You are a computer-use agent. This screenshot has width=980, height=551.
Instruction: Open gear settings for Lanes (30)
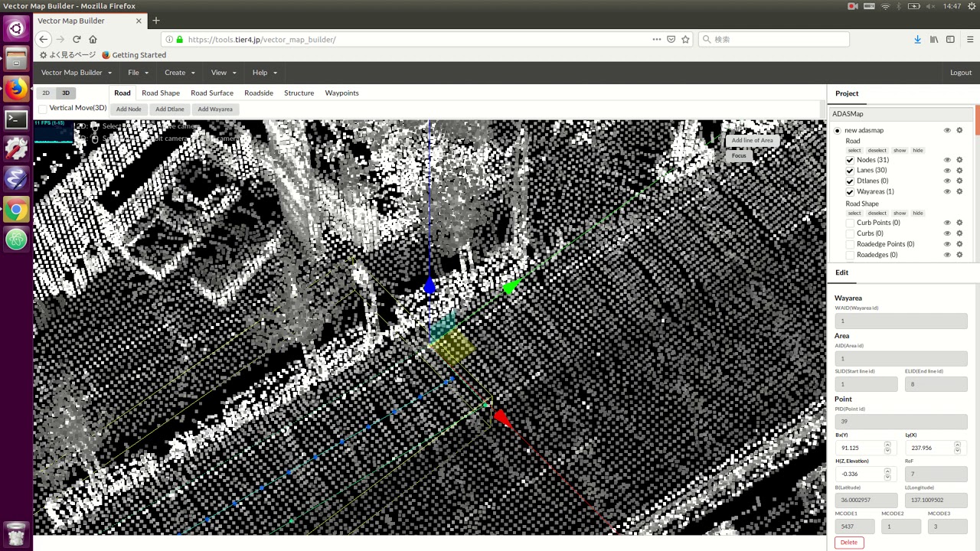coord(959,170)
